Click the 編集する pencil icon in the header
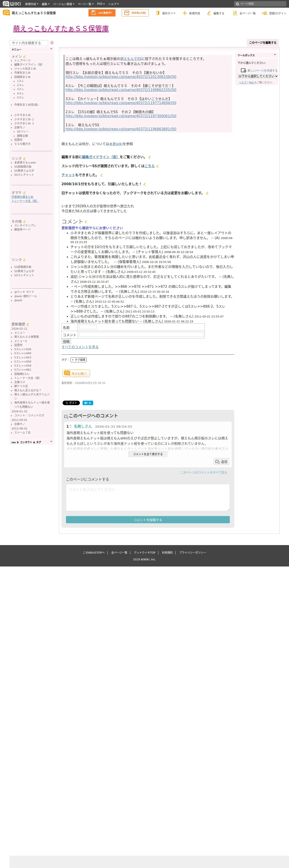The height and width of the screenshot is (868, 289). (209, 13)
